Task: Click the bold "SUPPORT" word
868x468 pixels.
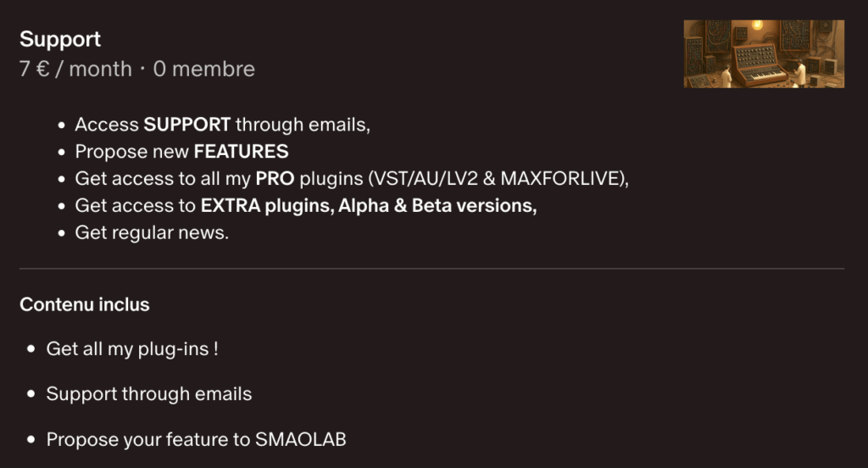Action: coord(187,125)
